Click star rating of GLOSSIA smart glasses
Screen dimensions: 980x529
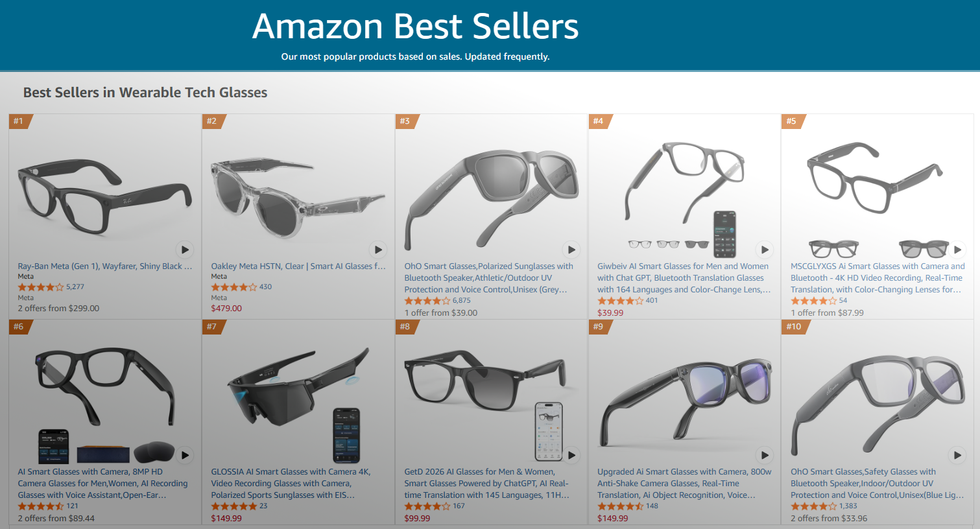[x=233, y=506]
